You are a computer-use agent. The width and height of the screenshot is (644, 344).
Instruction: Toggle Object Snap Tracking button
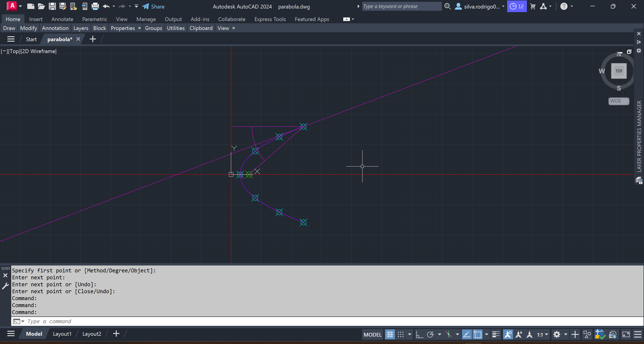pyautogui.click(x=466, y=334)
